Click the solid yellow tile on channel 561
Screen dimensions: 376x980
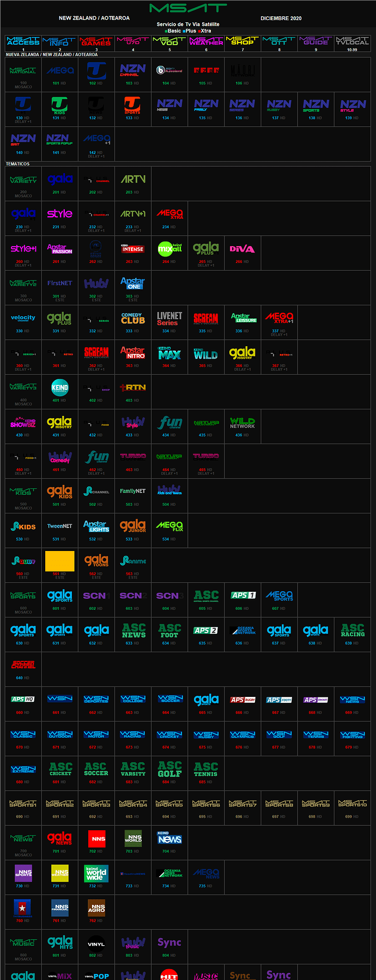[x=60, y=561]
